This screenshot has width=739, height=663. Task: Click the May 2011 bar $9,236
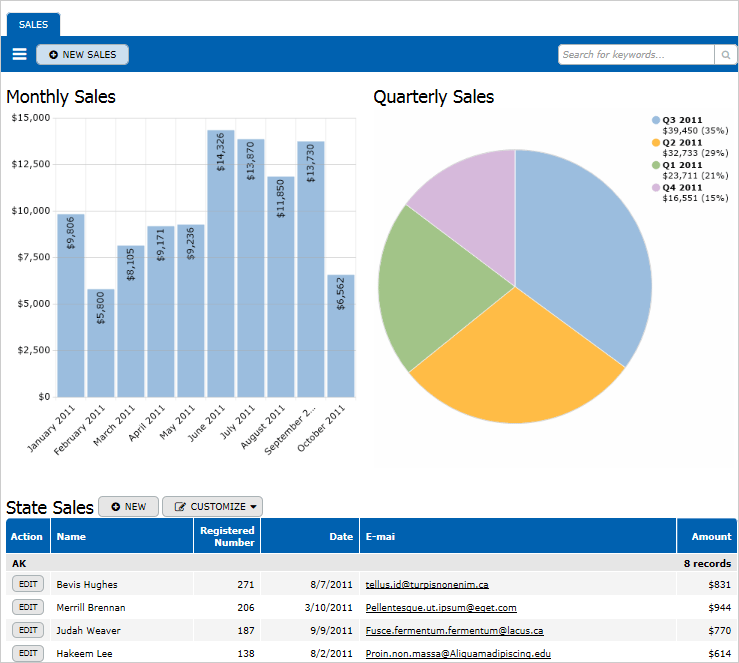click(191, 311)
